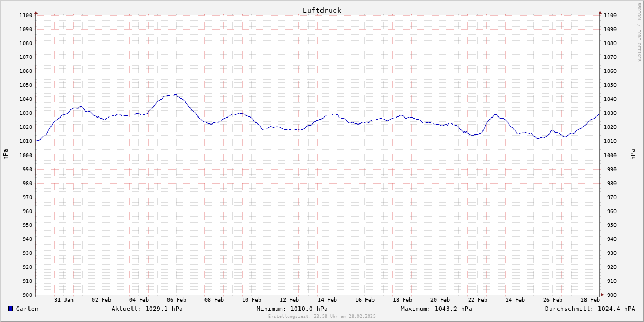Click the '08 Feb' date label
The image size is (644, 322).
click(x=214, y=299)
